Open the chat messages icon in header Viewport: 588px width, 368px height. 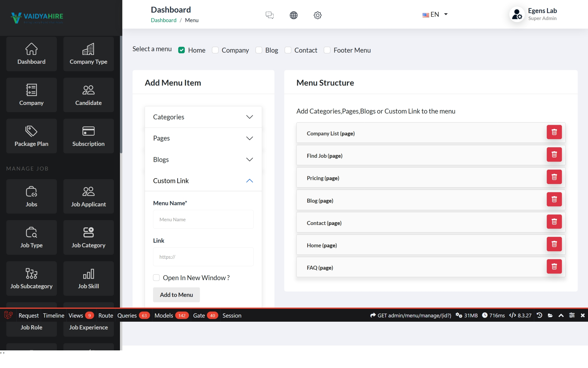[269, 15]
